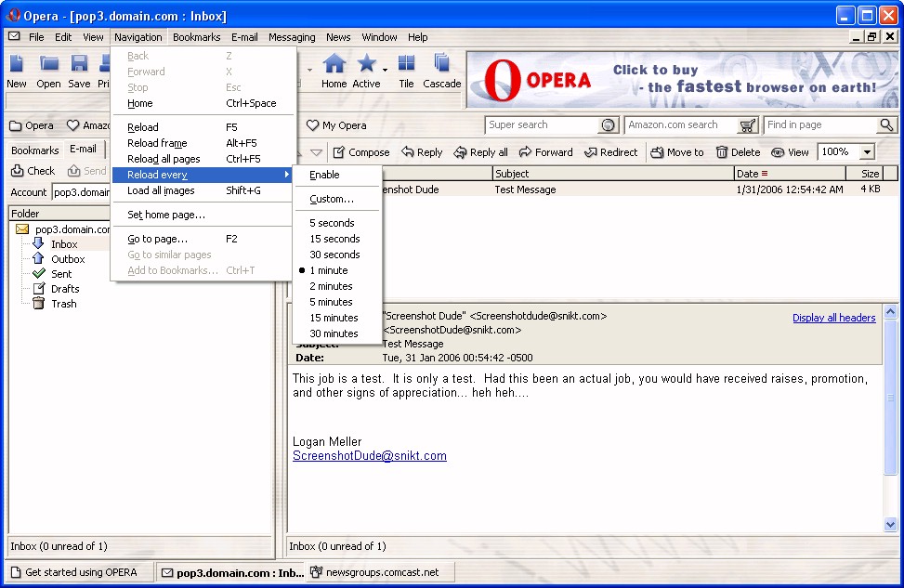Viewport: 904px width, 588px height.
Task: Open the Bookmarks menu
Action: 196,37
